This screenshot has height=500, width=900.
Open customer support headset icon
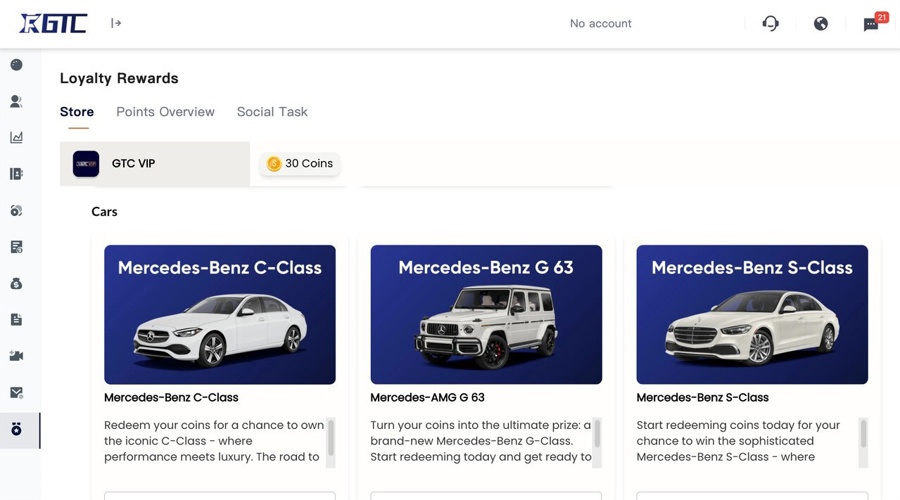(770, 23)
